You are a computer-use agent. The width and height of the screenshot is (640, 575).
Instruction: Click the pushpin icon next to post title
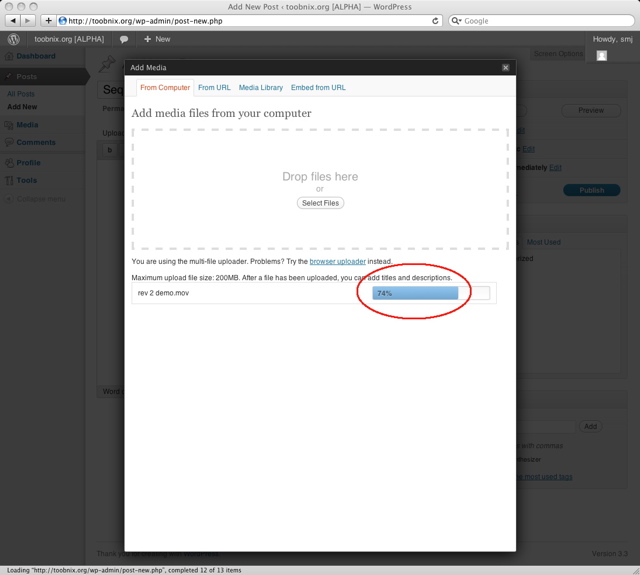click(x=108, y=64)
